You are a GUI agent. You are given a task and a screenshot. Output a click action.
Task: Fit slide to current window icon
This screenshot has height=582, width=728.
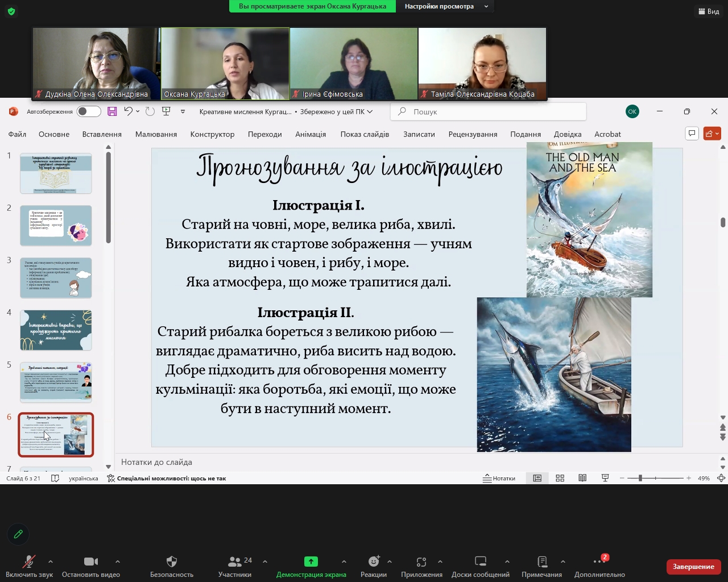point(721,478)
